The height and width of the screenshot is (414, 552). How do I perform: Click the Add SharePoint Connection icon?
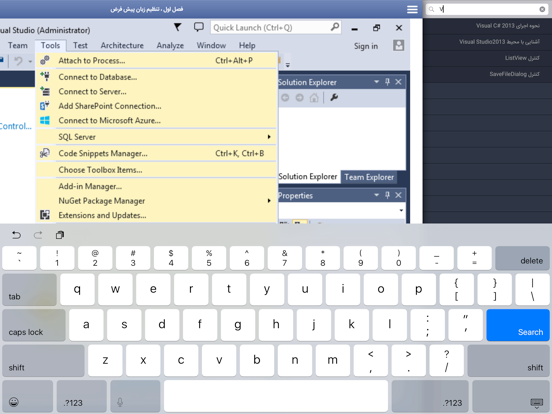[45, 106]
